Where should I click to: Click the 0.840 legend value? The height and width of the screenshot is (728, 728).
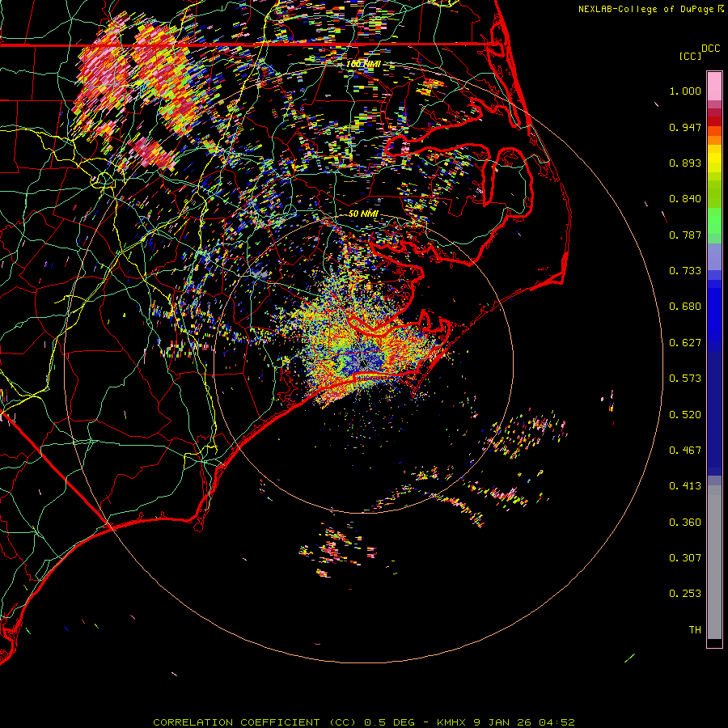[685, 199]
